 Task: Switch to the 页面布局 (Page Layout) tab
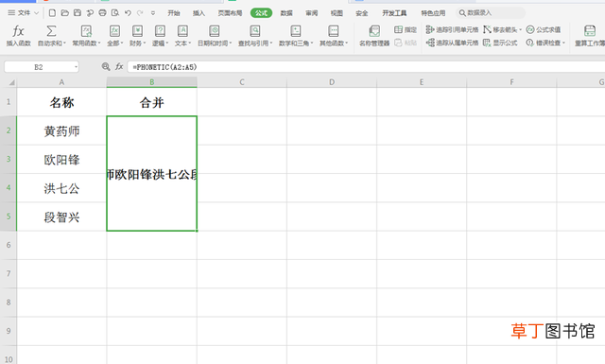[230, 13]
